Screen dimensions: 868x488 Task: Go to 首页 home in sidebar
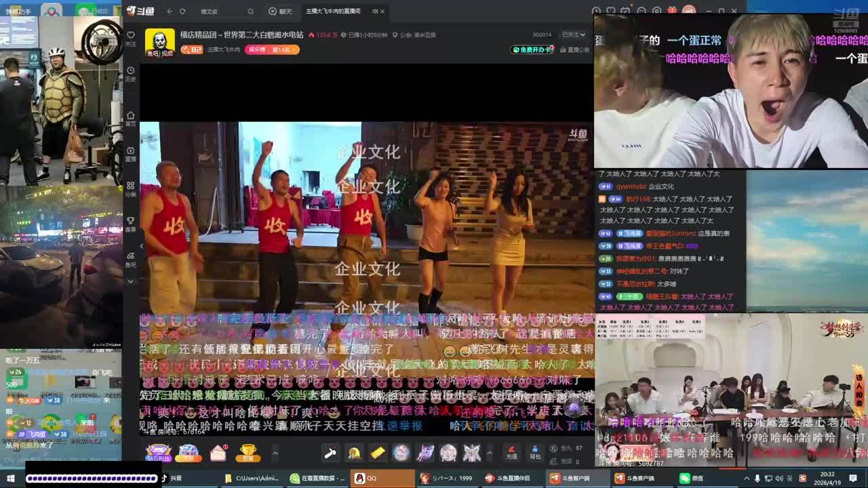[x=131, y=119]
